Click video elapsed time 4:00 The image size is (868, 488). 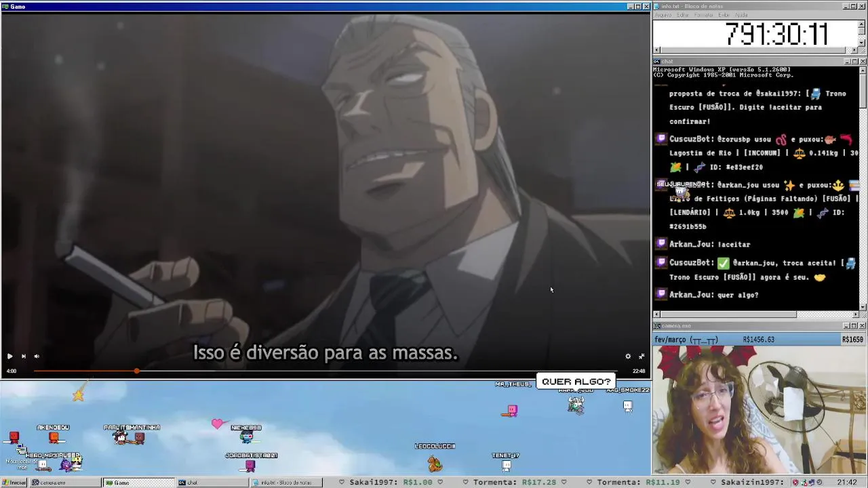12,371
